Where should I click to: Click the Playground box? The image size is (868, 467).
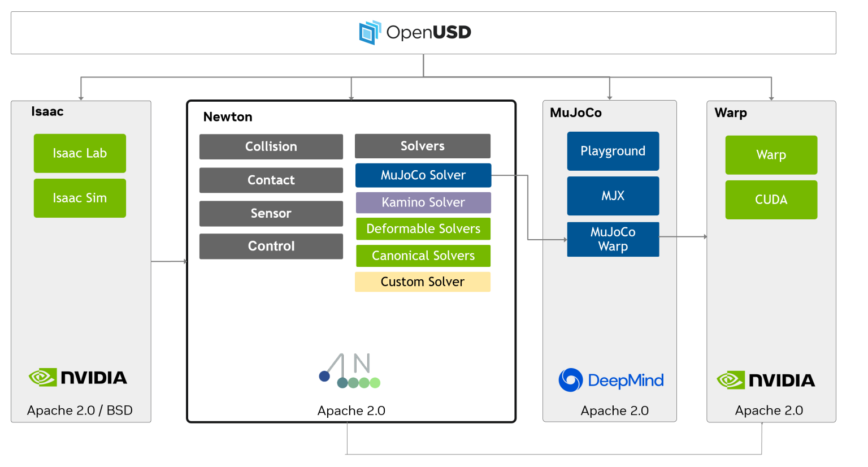tap(613, 151)
